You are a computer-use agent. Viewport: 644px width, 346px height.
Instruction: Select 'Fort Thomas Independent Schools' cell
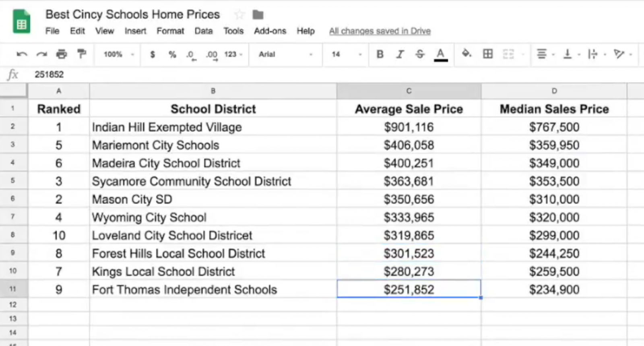213,289
